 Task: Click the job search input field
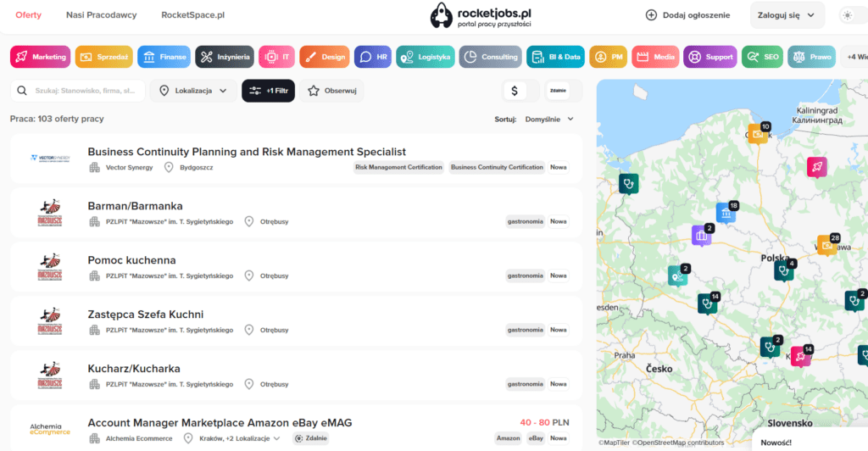pyautogui.click(x=81, y=91)
